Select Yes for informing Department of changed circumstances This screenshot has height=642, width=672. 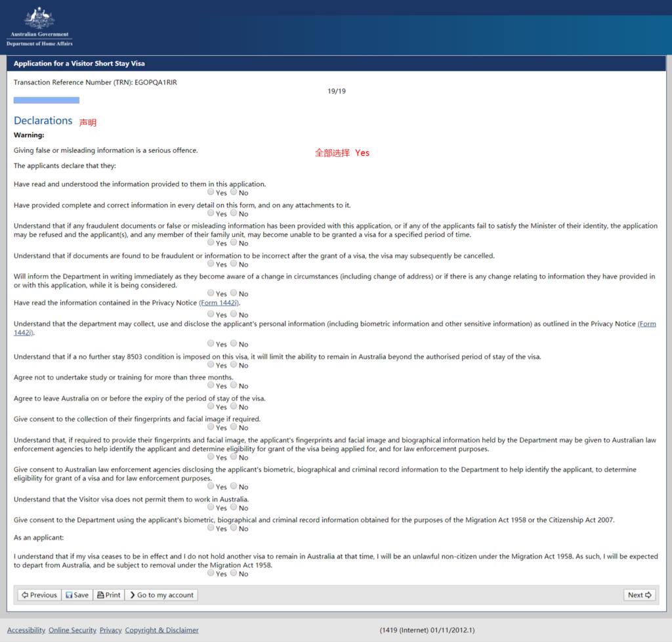(211, 293)
